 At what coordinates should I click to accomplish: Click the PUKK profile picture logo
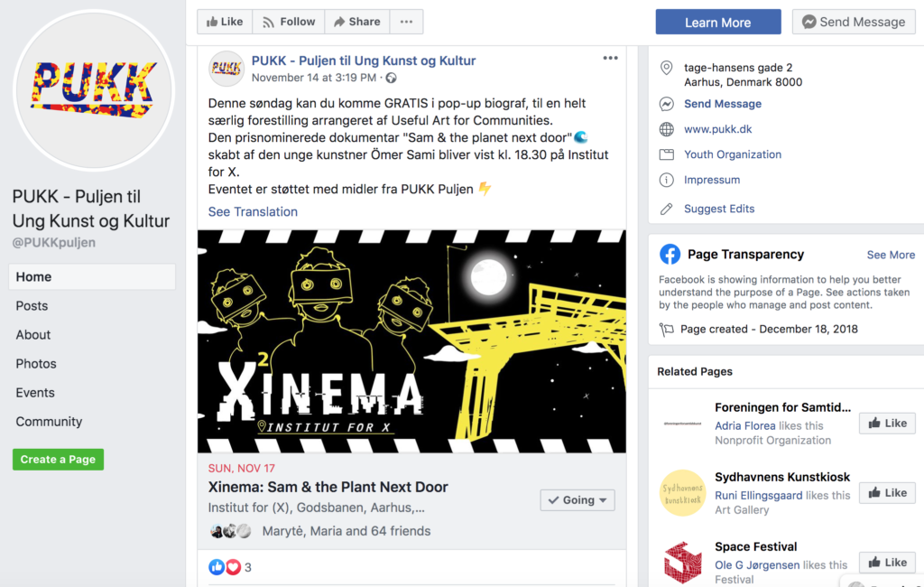coord(94,90)
